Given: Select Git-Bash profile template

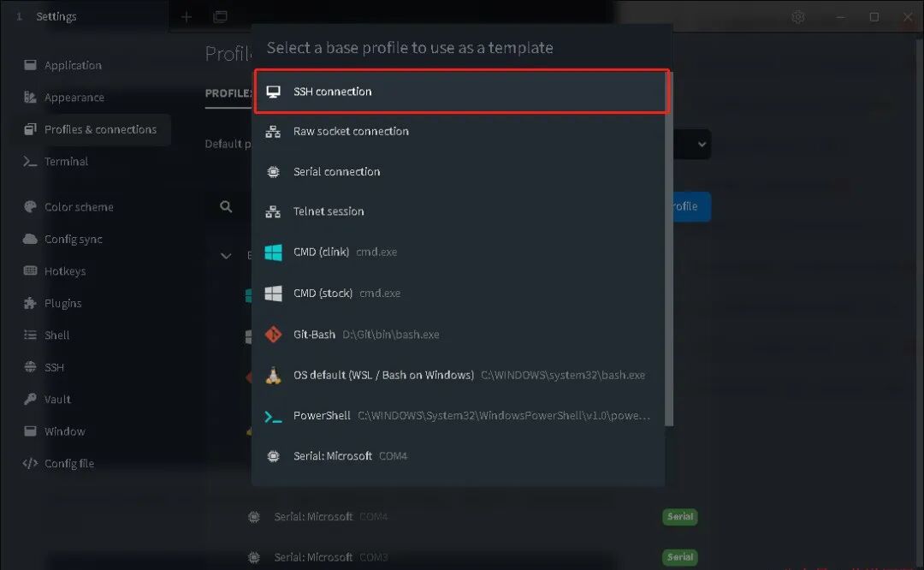Looking at the screenshot, I should 459,335.
